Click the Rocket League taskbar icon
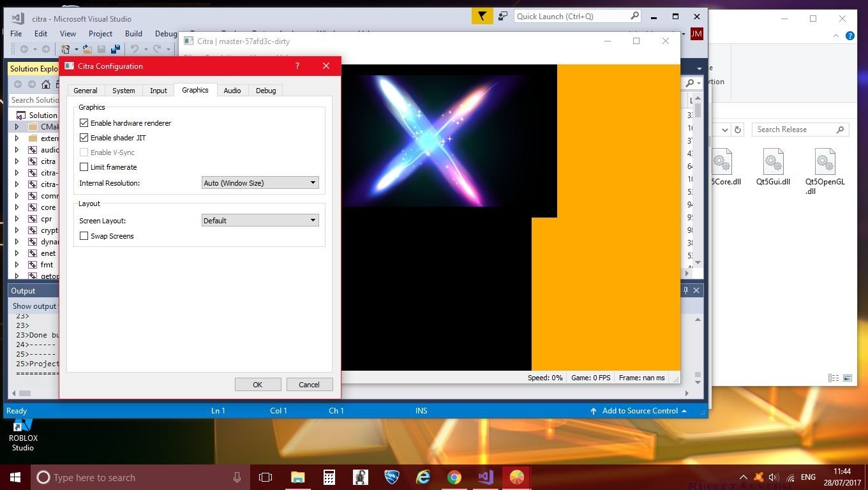Screen dimensions: 868x490 pos(392,477)
